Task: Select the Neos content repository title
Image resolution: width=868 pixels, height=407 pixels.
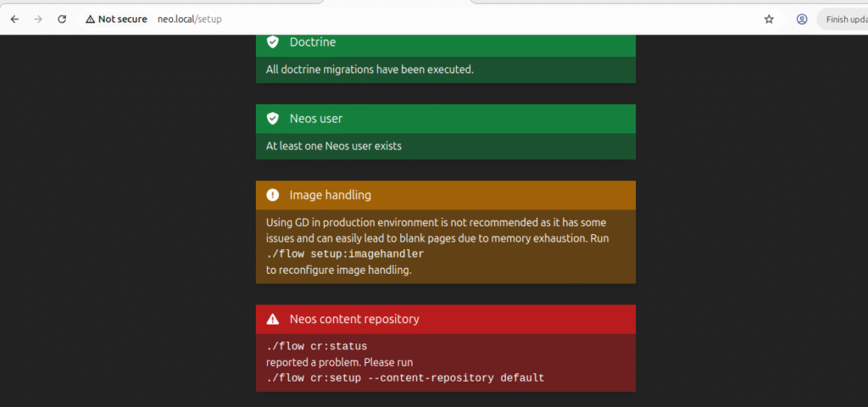Action: (354, 320)
